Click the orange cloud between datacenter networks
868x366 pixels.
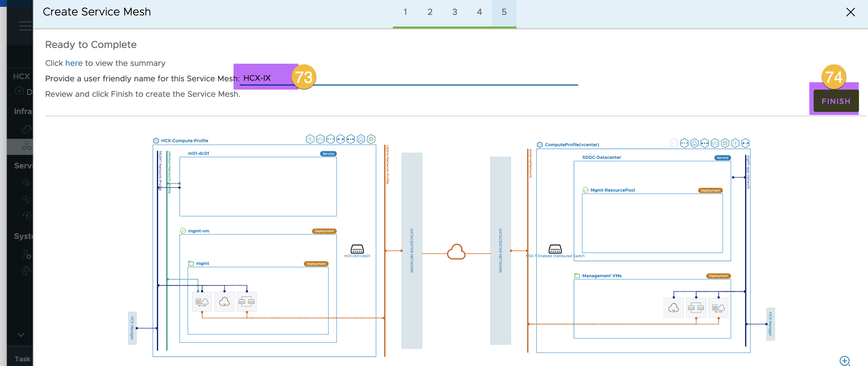(456, 252)
